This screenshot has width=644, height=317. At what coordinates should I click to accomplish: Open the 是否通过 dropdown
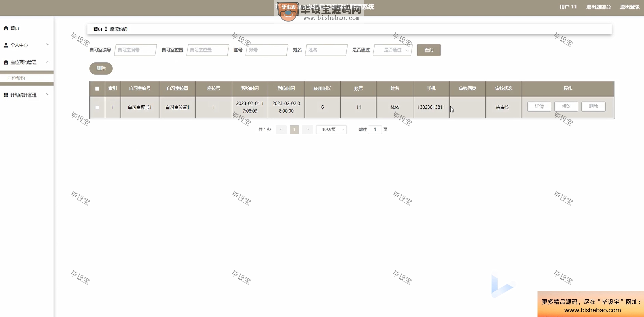tap(392, 50)
